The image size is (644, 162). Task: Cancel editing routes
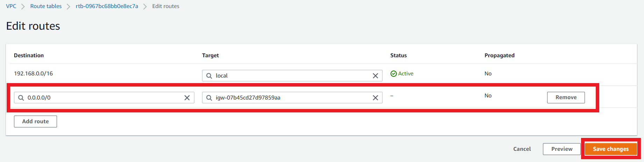tap(522, 149)
